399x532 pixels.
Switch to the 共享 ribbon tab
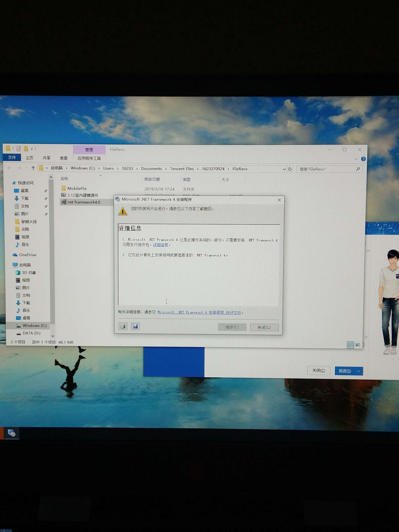46,158
